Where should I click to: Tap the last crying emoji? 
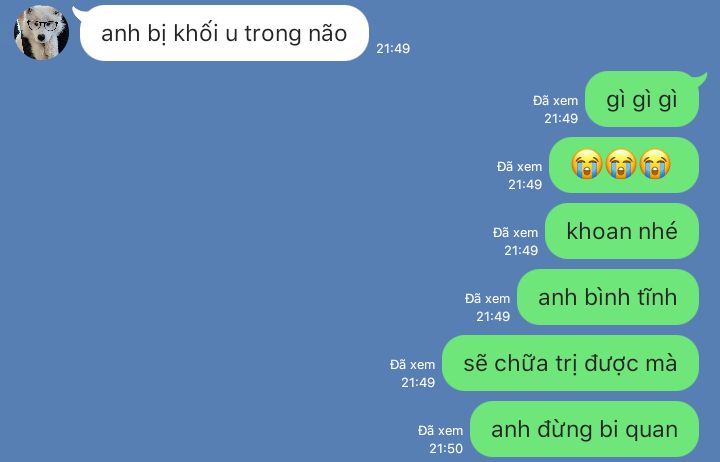655,164
